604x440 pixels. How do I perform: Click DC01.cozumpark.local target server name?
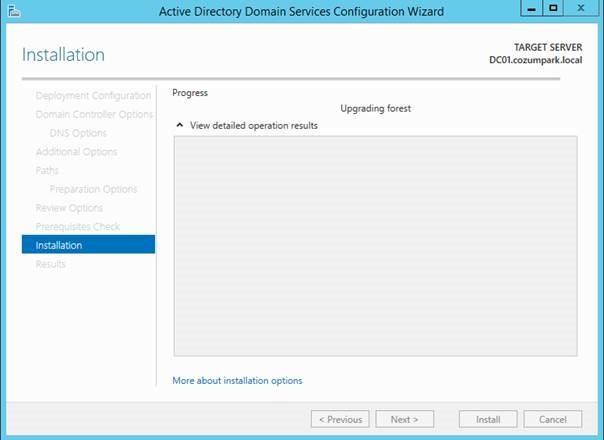(x=535, y=60)
